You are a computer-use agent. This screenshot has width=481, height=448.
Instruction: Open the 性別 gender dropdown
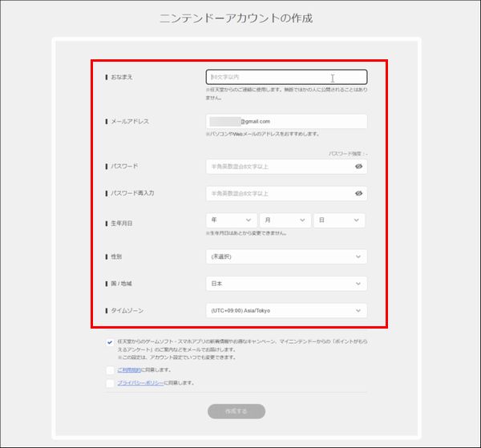286,256
